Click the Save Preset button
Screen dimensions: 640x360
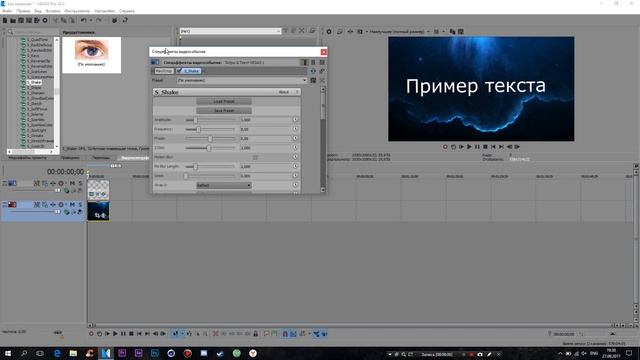pos(224,111)
